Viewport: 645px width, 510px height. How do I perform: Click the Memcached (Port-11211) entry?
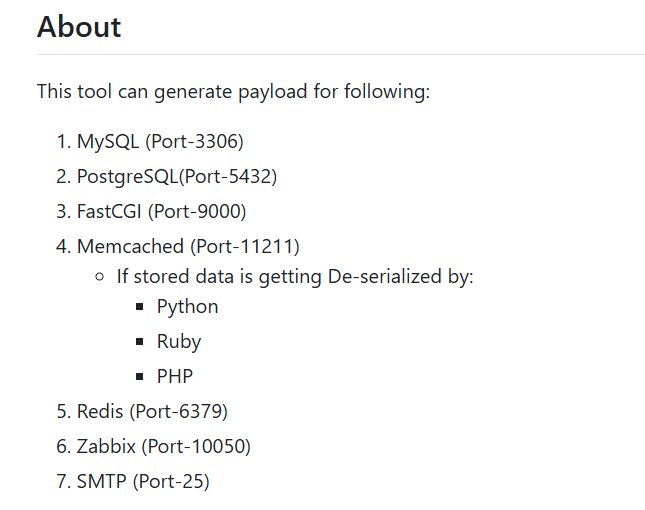pyautogui.click(x=188, y=246)
